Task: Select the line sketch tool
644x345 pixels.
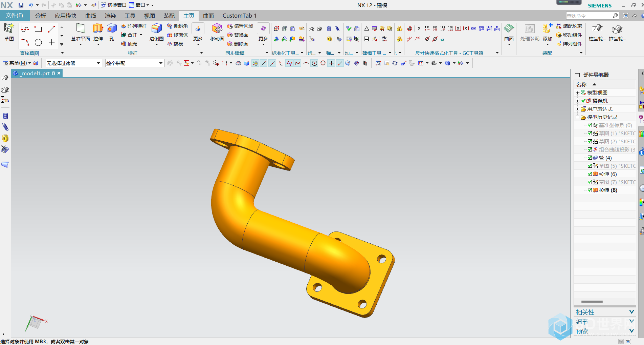Action: point(51,29)
